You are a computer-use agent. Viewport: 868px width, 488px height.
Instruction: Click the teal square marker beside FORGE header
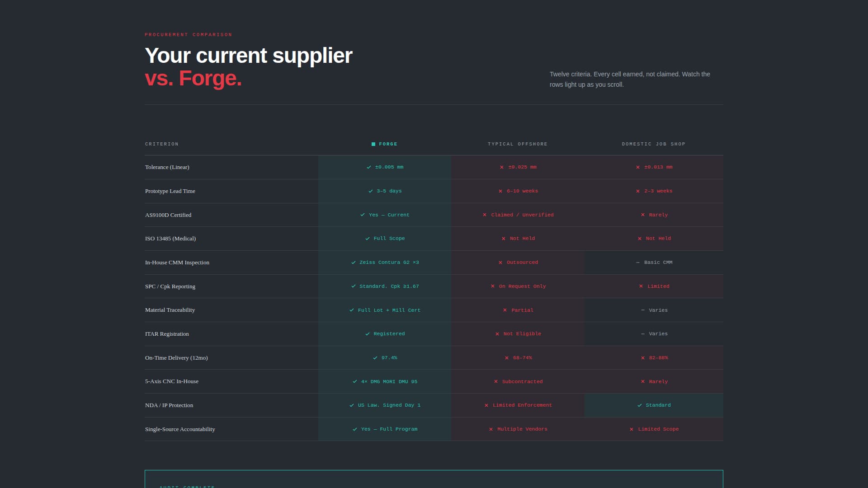point(373,144)
